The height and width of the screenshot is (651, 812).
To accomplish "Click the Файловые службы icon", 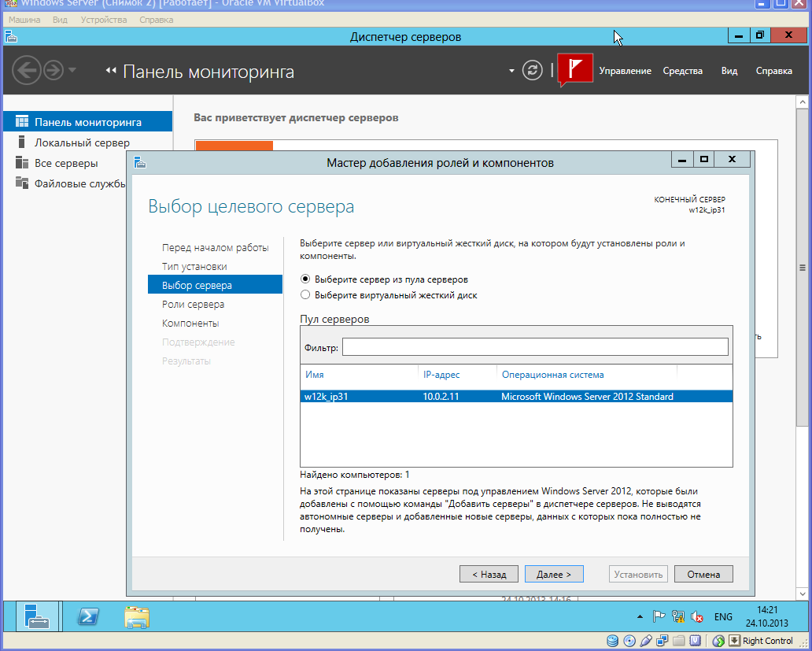I will (22, 183).
